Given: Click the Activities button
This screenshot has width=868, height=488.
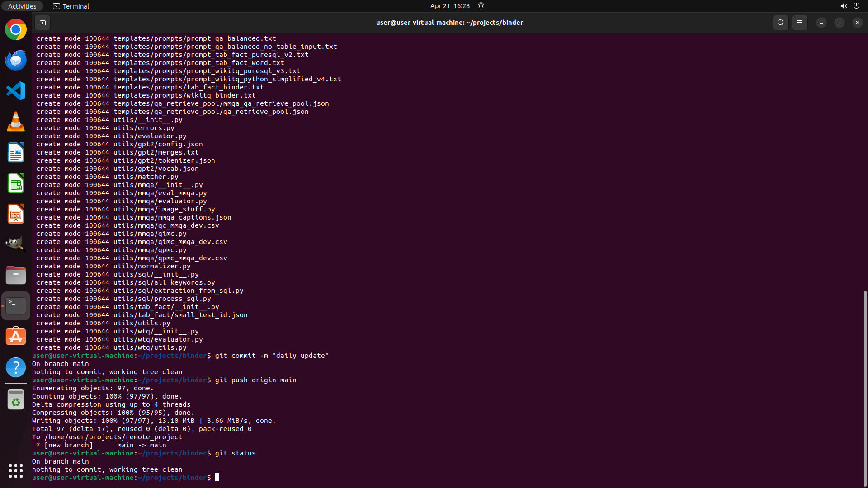Looking at the screenshot, I should (x=22, y=6).
